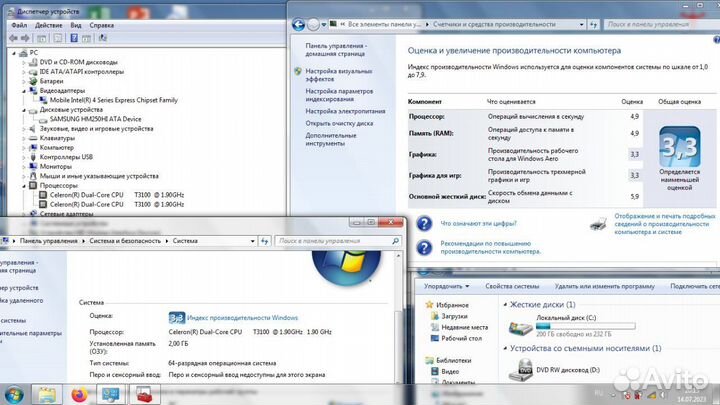720x405 pixels.
Task: Click refresh button in performance window
Action: 593,24
